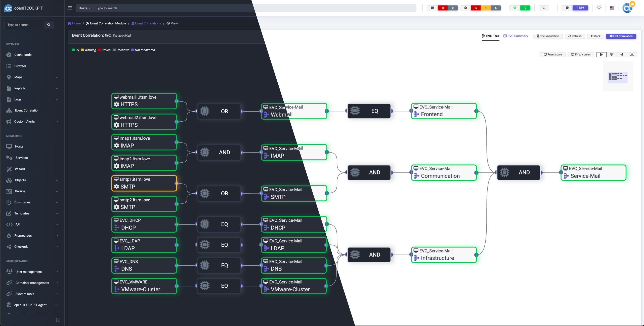Click the smtp1.itsm.love SMTP warning node
Viewport: 644px width, 326px height.
pyautogui.click(x=144, y=183)
